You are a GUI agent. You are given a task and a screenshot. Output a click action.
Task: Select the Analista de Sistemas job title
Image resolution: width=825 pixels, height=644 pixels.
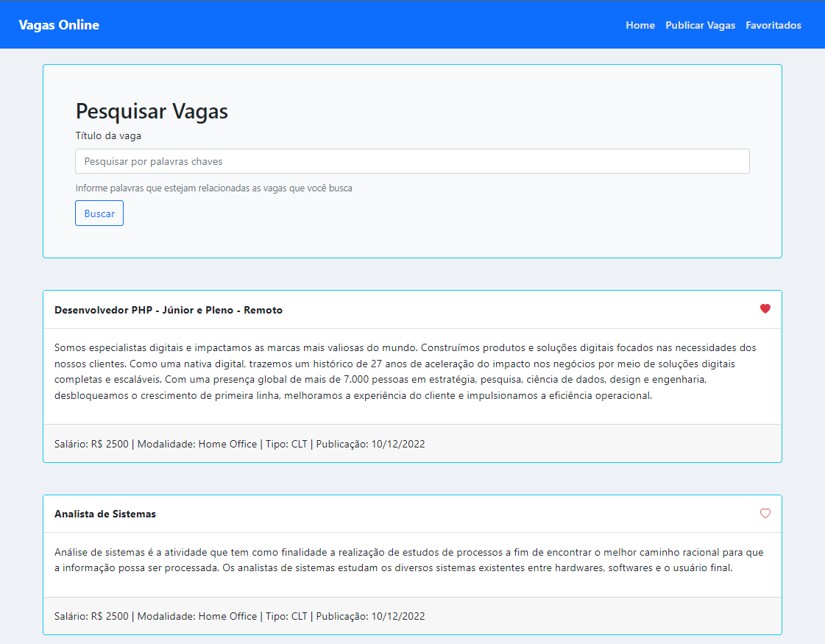(x=107, y=513)
